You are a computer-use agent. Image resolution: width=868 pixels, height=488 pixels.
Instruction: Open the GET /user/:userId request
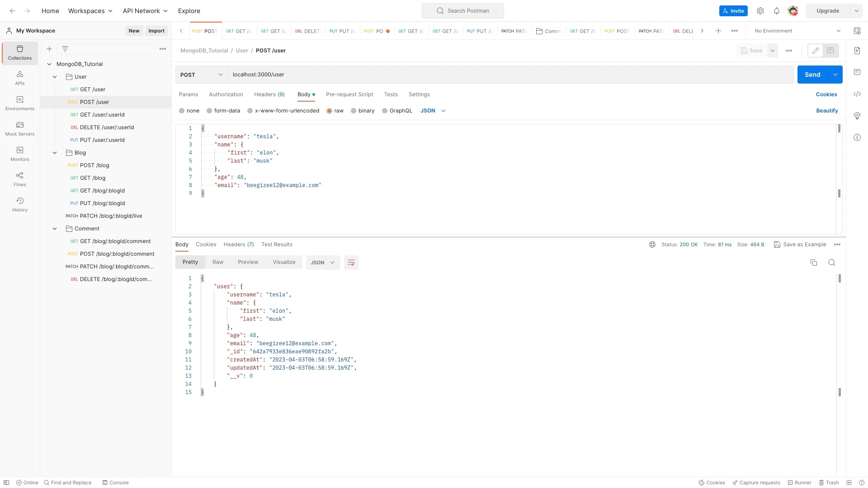[x=102, y=115]
